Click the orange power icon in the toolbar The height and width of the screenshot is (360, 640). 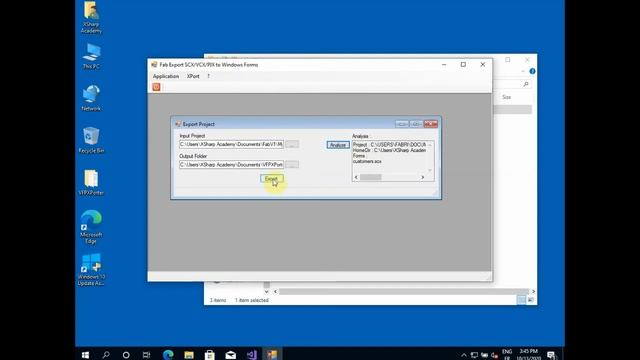pos(156,87)
